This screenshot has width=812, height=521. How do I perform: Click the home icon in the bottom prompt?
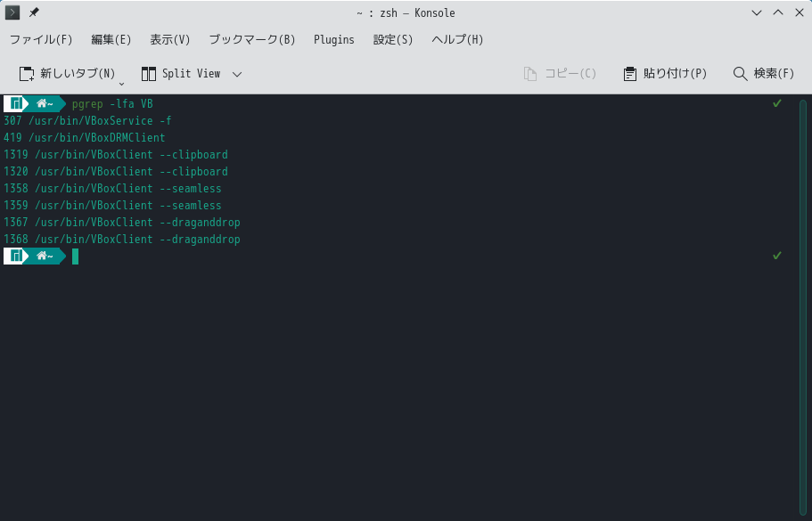point(41,256)
